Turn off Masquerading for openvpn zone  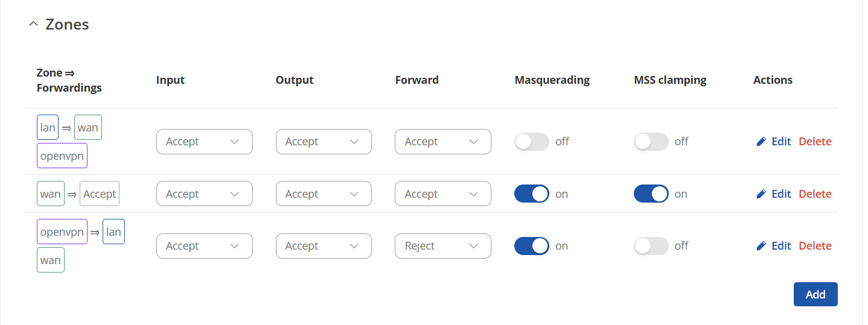(x=531, y=246)
